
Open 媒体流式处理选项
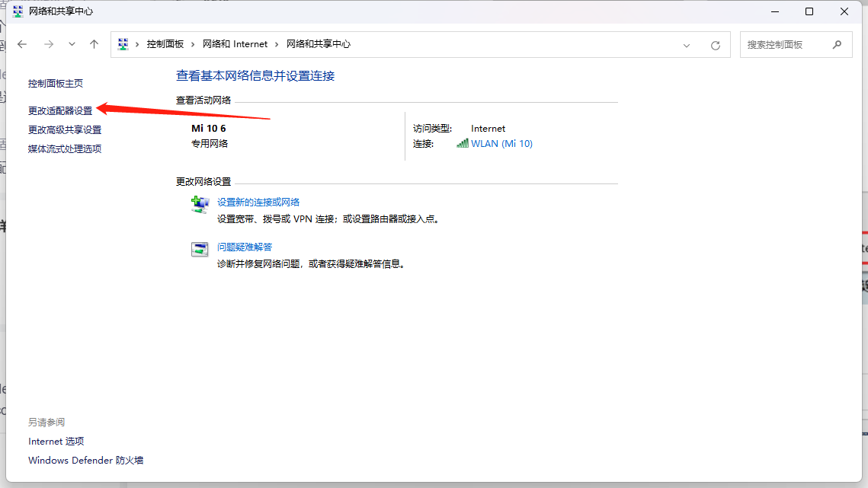65,148
